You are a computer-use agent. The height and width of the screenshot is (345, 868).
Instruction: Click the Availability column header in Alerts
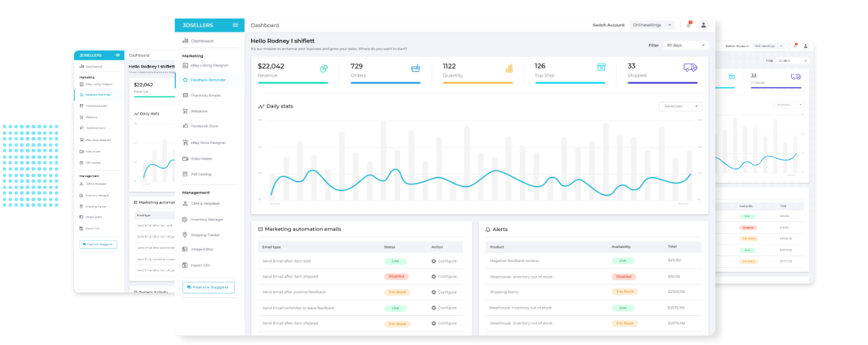click(x=621, y=247)
